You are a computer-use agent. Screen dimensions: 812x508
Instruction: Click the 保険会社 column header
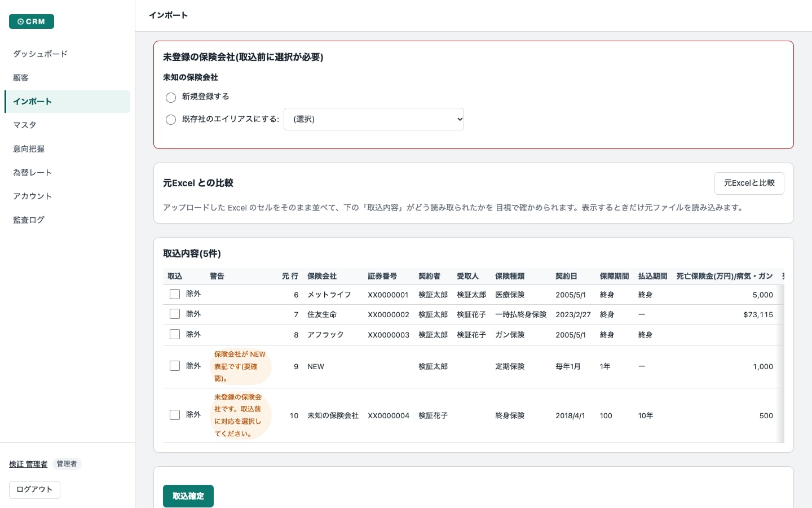point(322,276)
